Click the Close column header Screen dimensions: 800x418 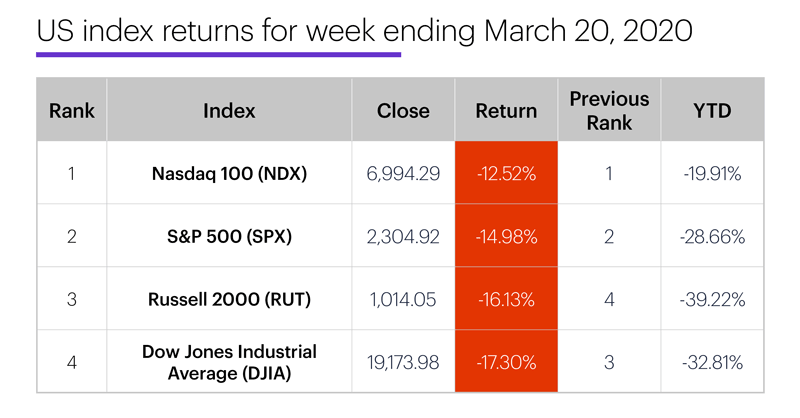click(x=403, y=111)
